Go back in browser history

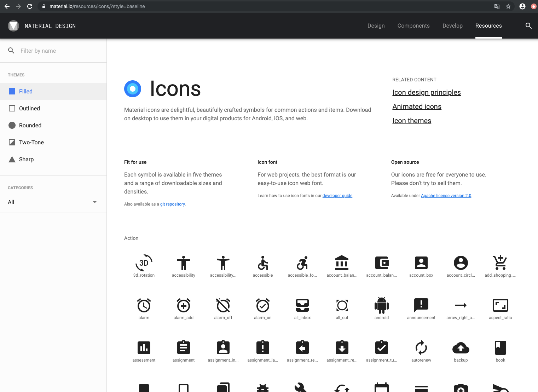pyautogui.click(x=7, y=6)
